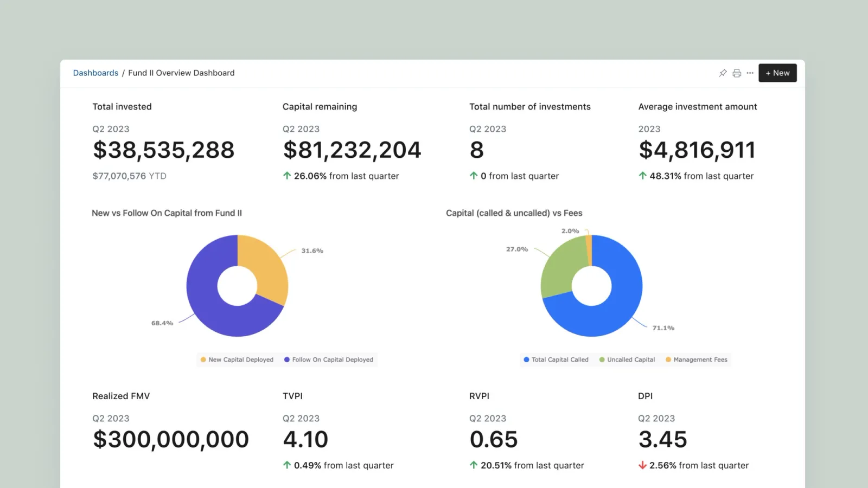The width and height of the screenshot is (868, 488).
Task: Click the red down arrow under DPI
Action: tap(642, 465)
